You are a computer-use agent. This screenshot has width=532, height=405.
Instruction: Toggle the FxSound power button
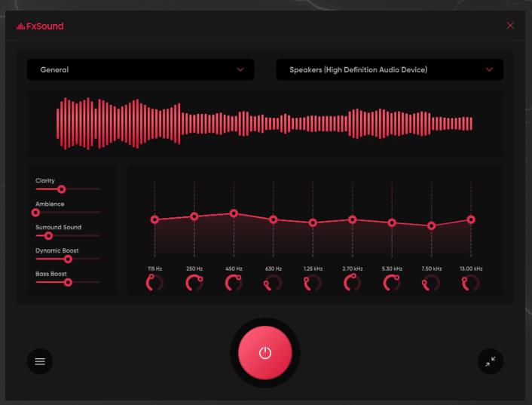click(265, 353)
